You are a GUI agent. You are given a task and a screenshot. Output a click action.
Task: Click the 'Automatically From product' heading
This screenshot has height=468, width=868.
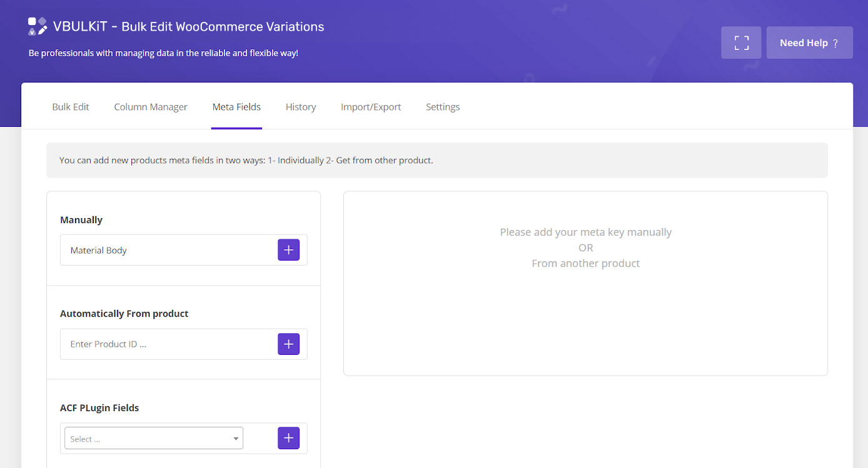tap(124, 314)
